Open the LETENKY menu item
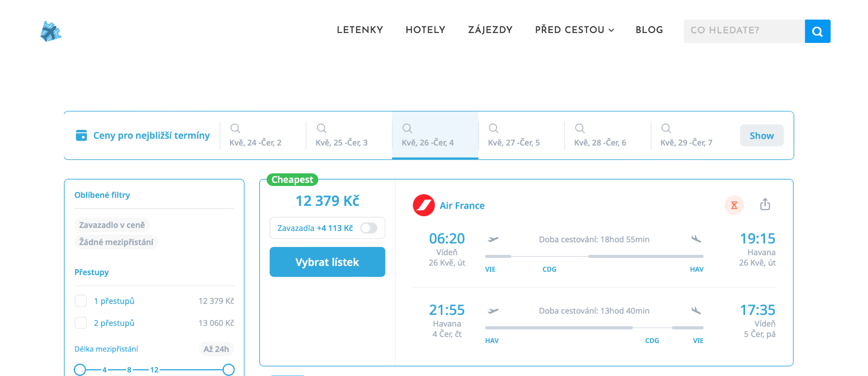Screen dimensions: 868x376 point(360,30)
